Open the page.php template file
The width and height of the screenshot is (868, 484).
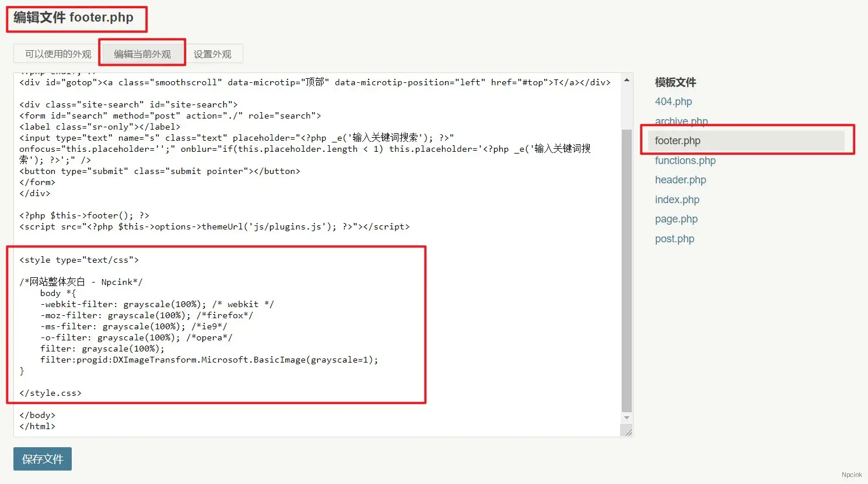[x=676, y=219]
